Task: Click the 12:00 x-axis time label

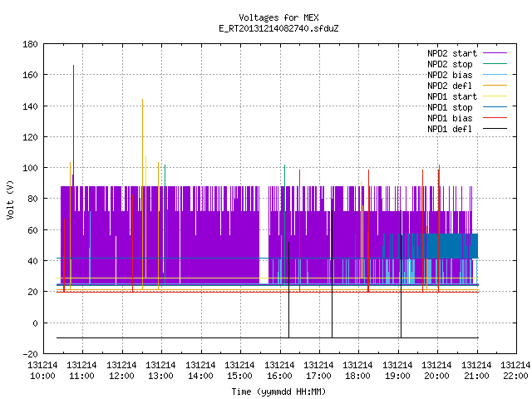Action: pos(121,377)
